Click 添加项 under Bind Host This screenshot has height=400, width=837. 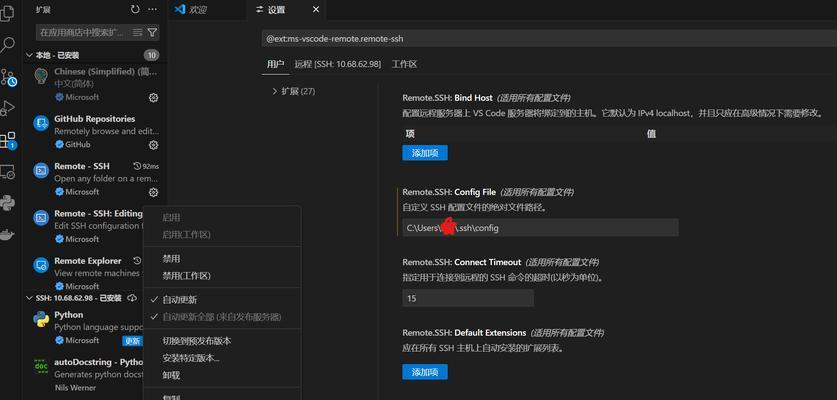tap(425, 153)
